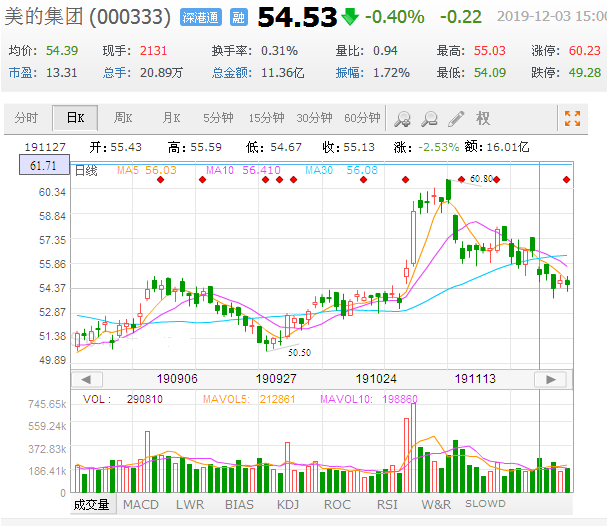This screenshot has width=613, height=526.
Task: Click the 深港通 badge
Action: pos(201,18)
